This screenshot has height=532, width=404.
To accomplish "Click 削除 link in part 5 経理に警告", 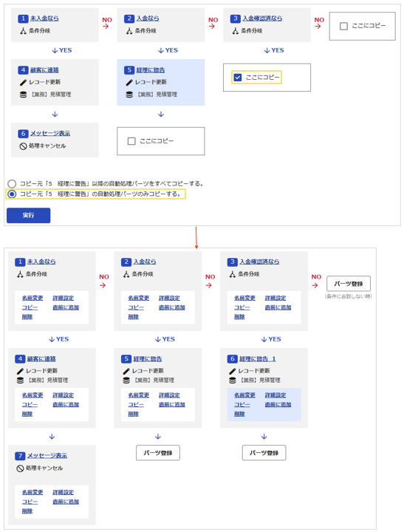I will click(x=133, y=414).
